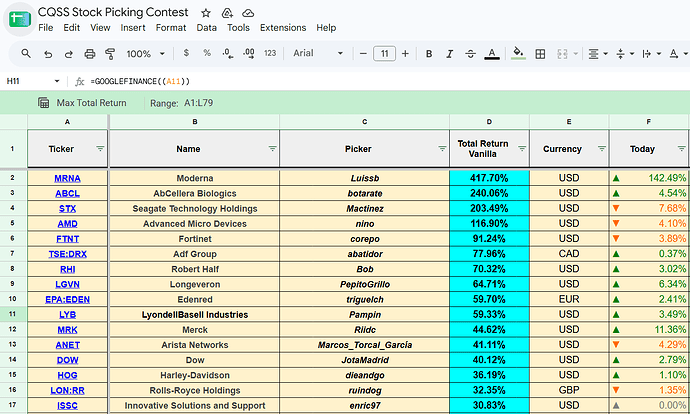Click the table icon beside Max Total Return
Screen dimensions: 690x414
[x=44, y=103]
